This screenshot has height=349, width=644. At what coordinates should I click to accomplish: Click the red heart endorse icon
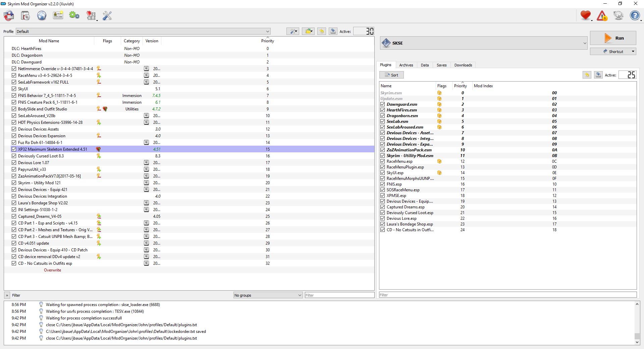(586, 15)
